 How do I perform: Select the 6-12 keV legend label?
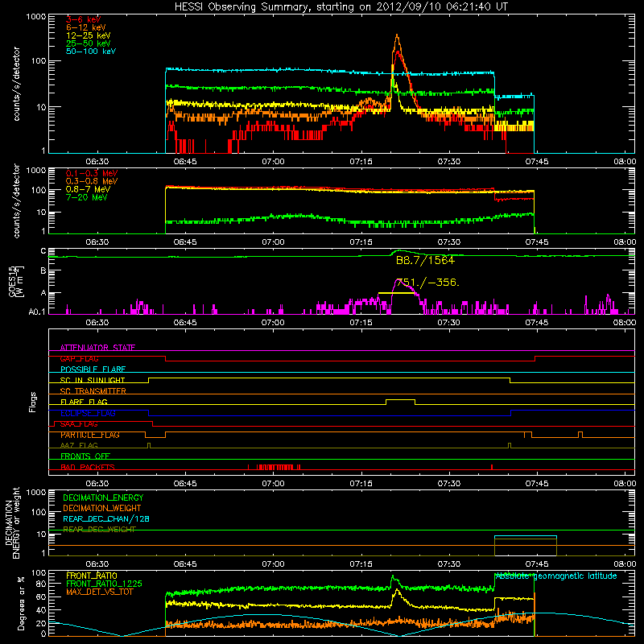pos(86,27)
